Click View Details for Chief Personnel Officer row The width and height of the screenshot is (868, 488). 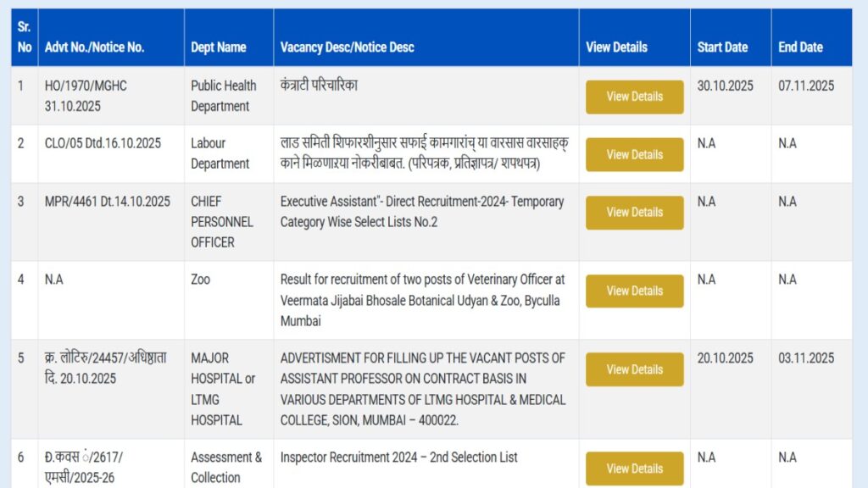point(634,213)
